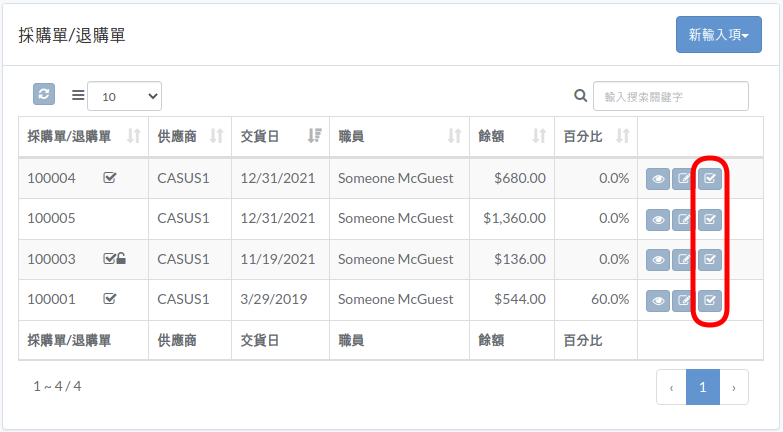Edit purchase order 100005 pencil icon
This screenshot has width=783, height=432.
click(x=683, y=220)
